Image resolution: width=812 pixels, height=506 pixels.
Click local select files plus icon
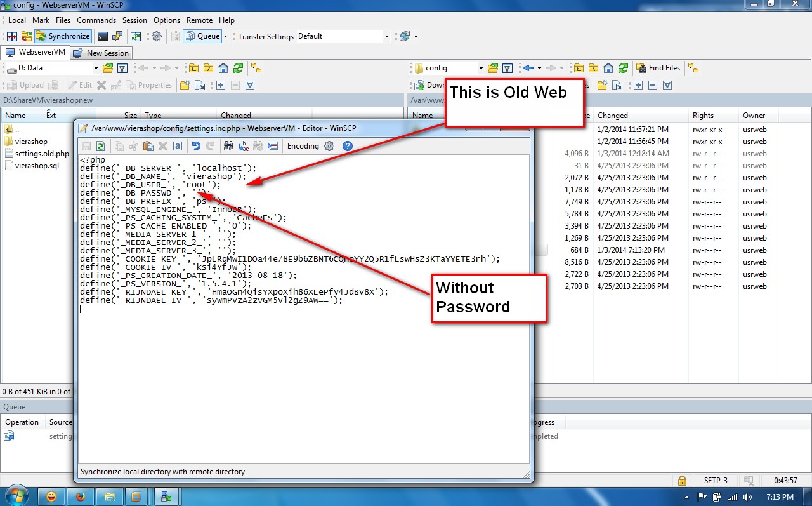[221, 85]
